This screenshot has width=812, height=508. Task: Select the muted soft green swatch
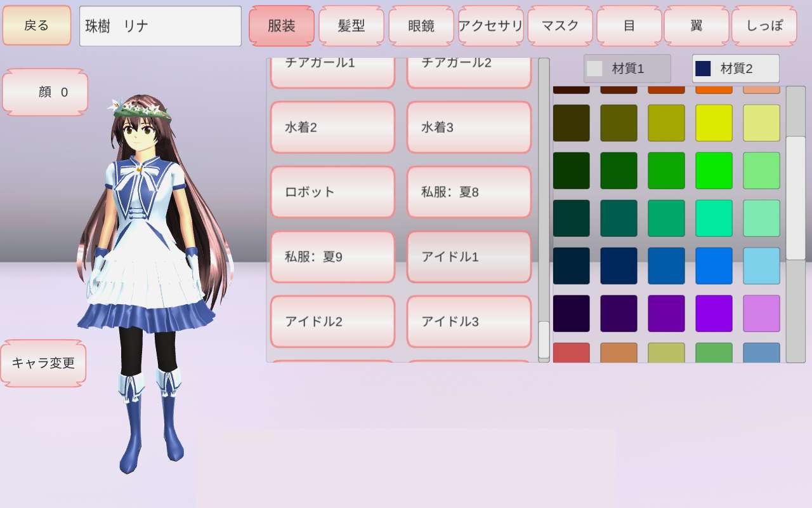[714, 353]
